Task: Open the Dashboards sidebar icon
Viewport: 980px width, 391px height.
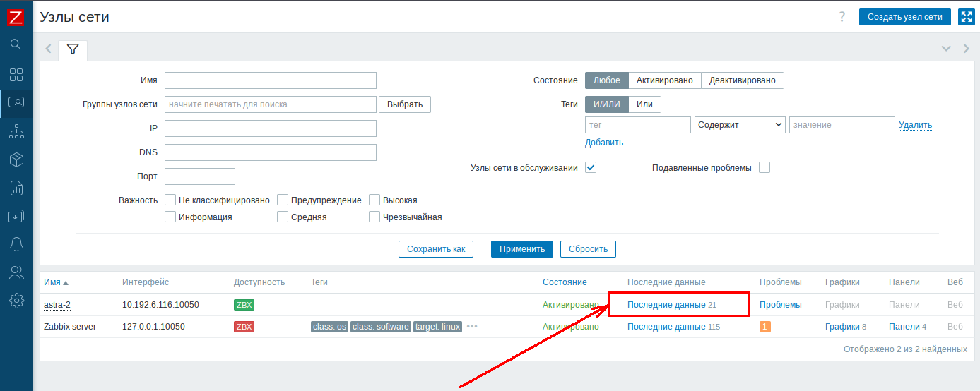Action: click(x=16, y=75)
